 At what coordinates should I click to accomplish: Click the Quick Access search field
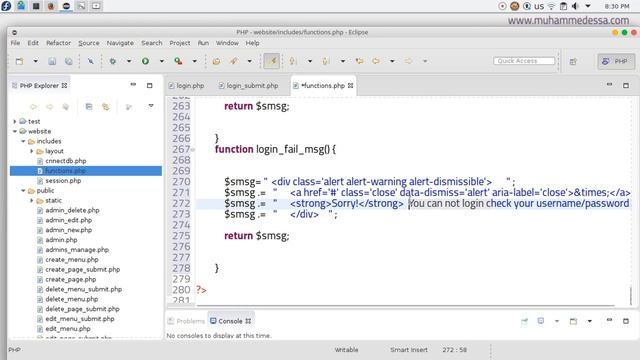[524, 61]
